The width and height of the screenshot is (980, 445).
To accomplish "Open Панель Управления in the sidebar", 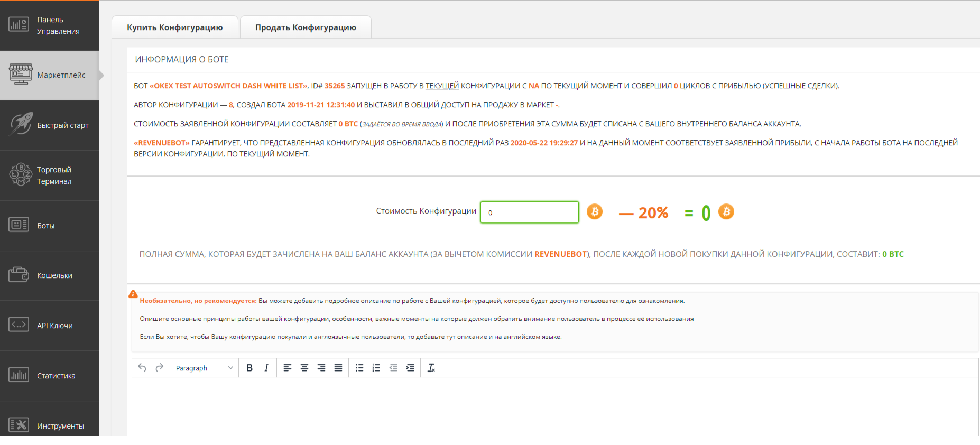I will pyautogui.click(x=50, y=25).
